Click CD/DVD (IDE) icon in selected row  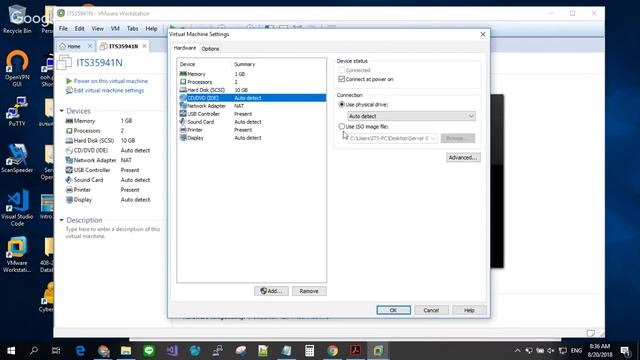point(183,98)
